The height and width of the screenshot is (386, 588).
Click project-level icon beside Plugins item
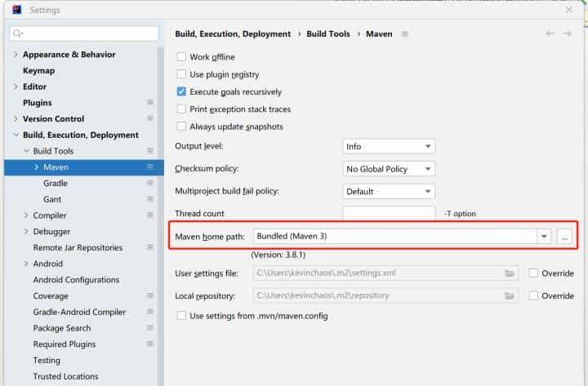[x=150, y=103]
